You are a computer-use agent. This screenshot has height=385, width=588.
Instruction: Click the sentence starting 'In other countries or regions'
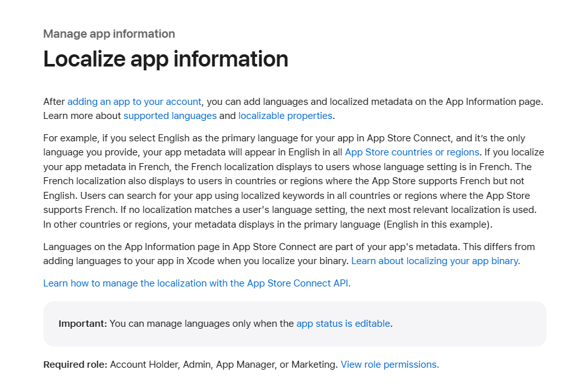(x=268, y=224)
